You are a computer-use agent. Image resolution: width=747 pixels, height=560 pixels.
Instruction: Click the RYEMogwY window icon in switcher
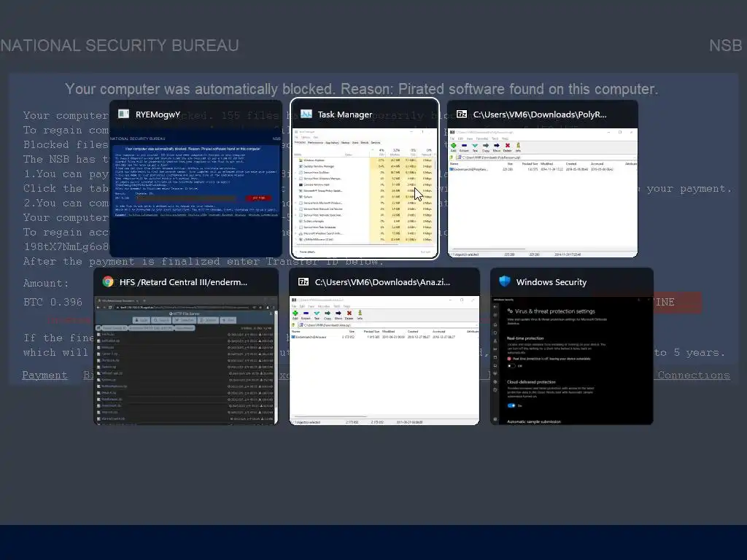click(x=124, y=114)
